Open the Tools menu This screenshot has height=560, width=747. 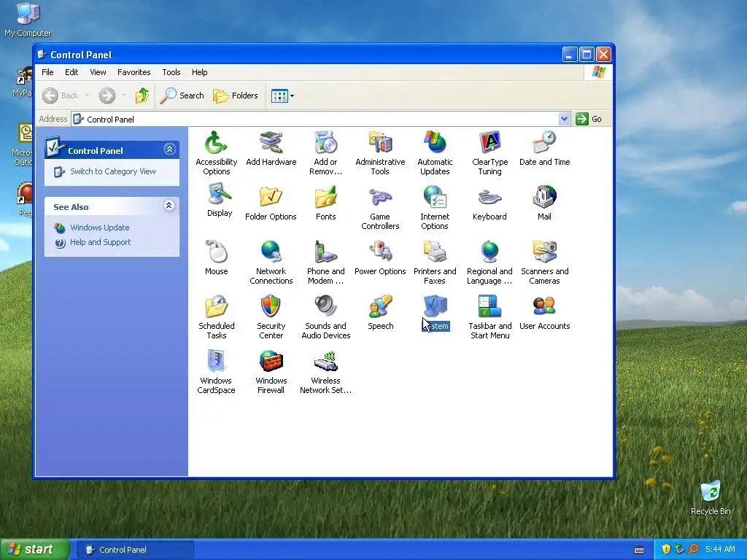point(171,72)
